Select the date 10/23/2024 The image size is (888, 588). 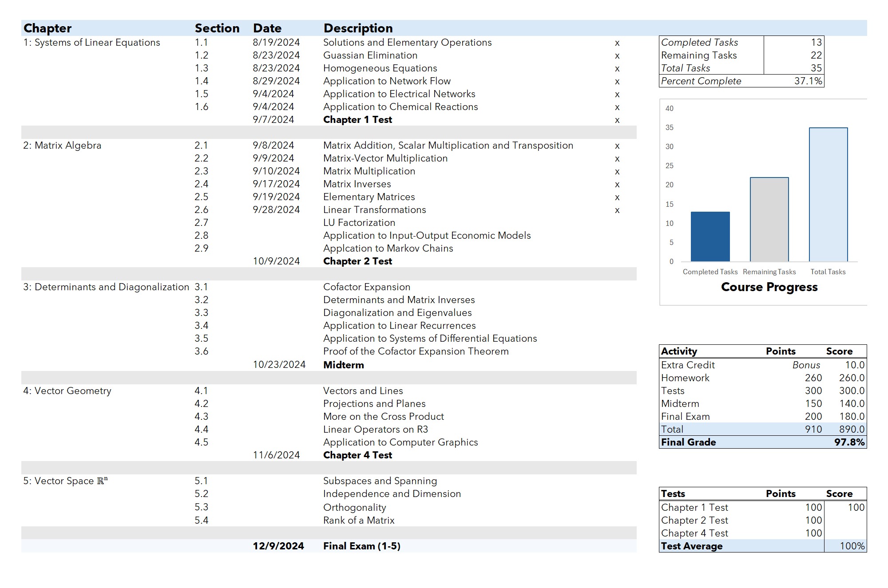point(279,365)
